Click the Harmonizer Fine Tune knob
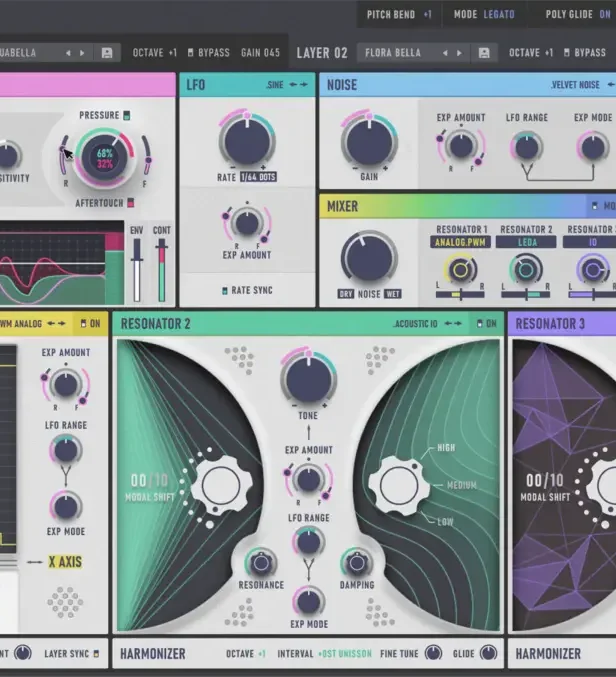This screenshot has height=677, width=616. point(433,653)
